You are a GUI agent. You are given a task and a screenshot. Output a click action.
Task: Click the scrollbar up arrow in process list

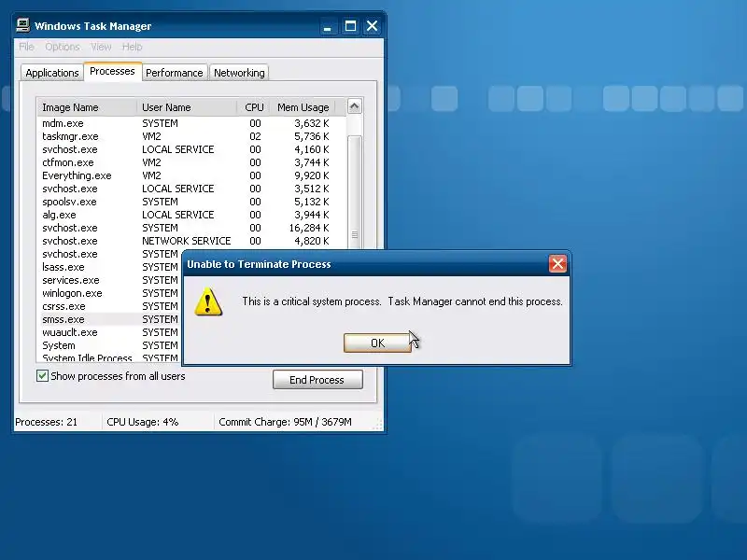tap(354, 106)
